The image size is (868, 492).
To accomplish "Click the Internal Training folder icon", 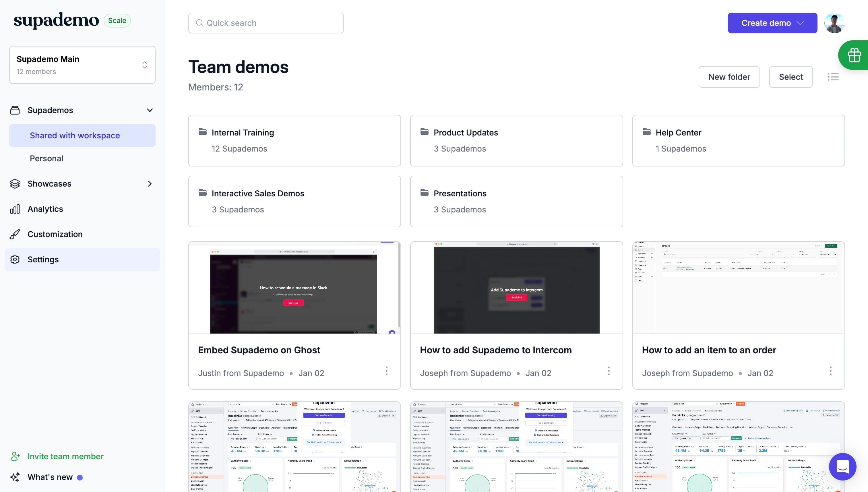I will 202,132.
